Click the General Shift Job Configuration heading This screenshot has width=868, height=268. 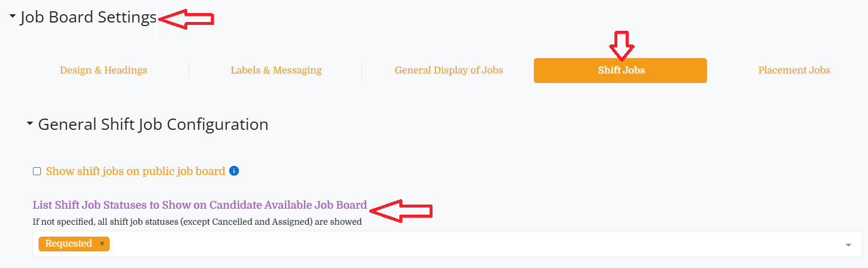[x=153, y=125]
